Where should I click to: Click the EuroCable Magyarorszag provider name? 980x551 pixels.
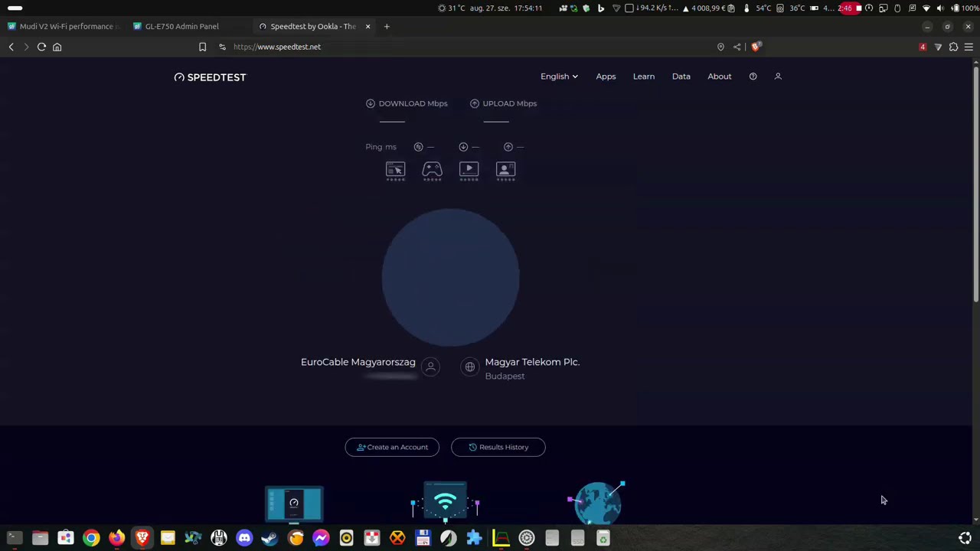click(x=358, y=362)
